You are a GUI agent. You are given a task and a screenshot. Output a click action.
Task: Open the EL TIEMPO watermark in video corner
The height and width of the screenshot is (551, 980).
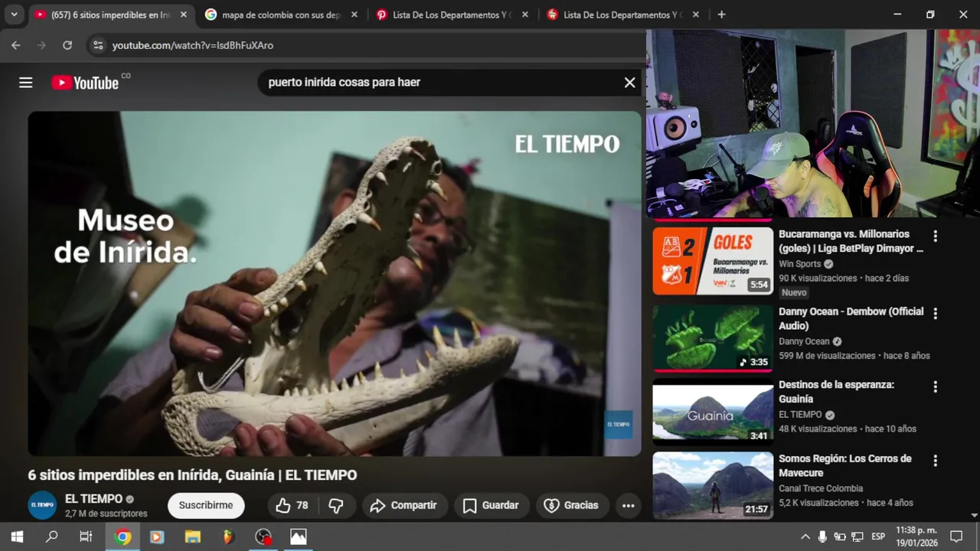(x=618, y=424)
